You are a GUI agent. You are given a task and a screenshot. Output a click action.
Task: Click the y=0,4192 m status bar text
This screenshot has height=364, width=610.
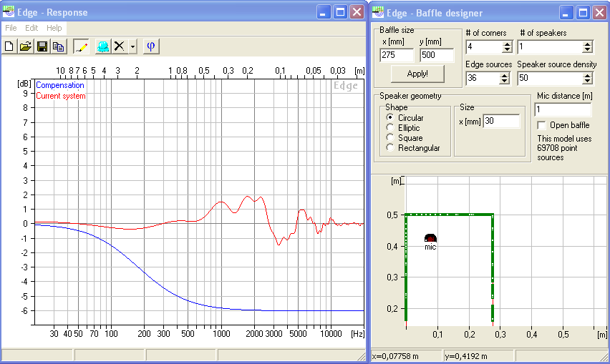click(x=466, y=356)
